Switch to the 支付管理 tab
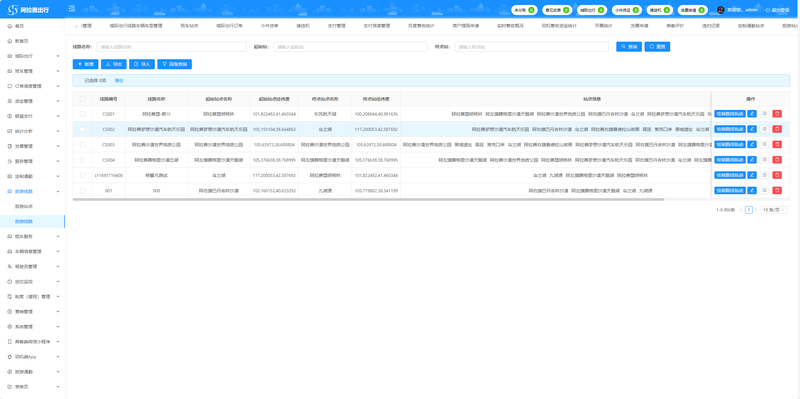 (x=336, y=26)
